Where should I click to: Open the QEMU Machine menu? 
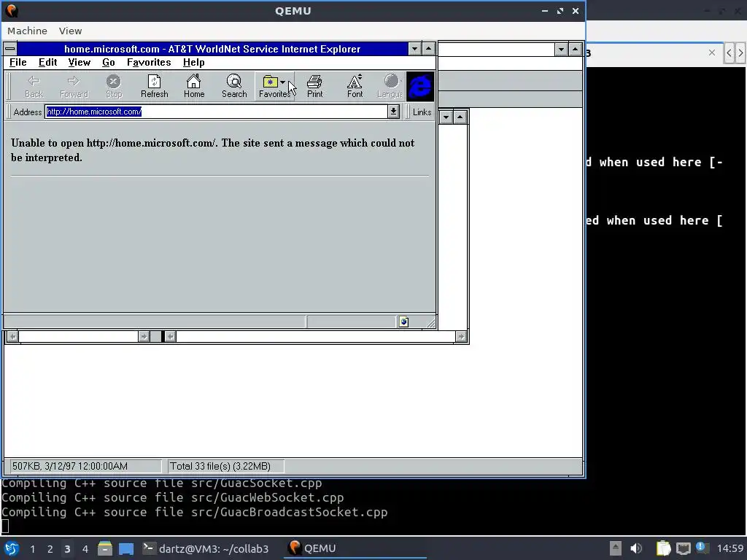tap(27, 31)
